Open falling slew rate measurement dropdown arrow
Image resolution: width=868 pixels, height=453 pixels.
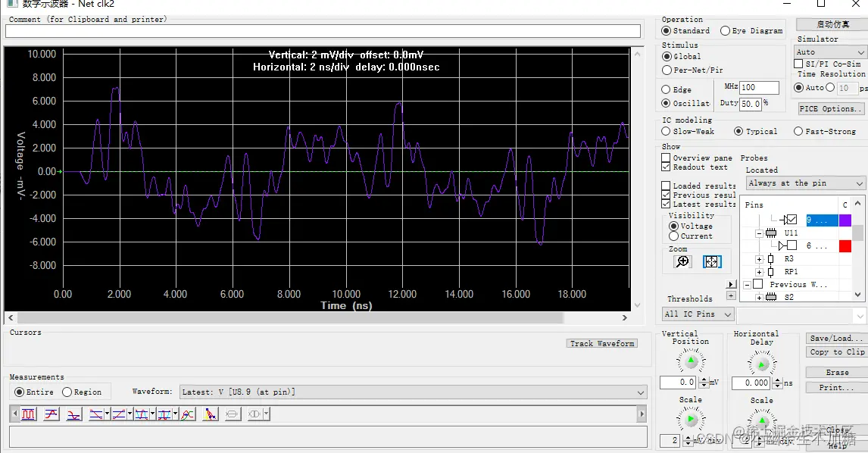(x=107, y=414)
